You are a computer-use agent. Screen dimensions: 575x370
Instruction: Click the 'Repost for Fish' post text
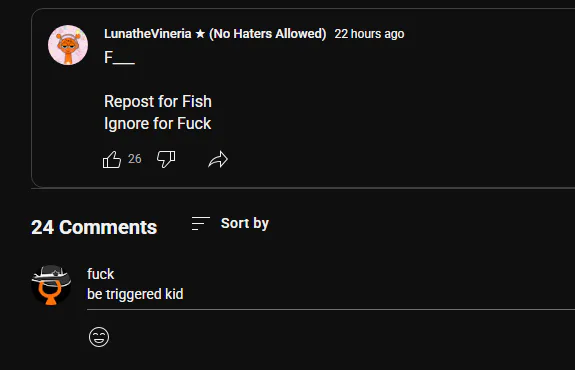[158, 102]
